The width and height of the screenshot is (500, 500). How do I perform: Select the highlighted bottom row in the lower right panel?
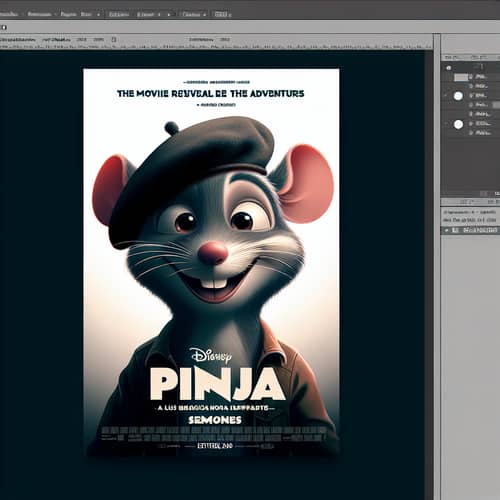tap(470, 230)
